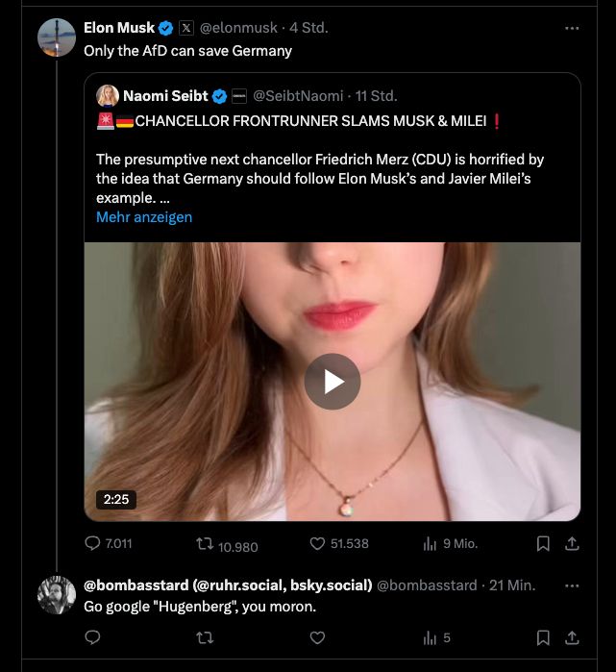
Task: Like bombasstard's Hugenberg reply
Action: point(318,637)
